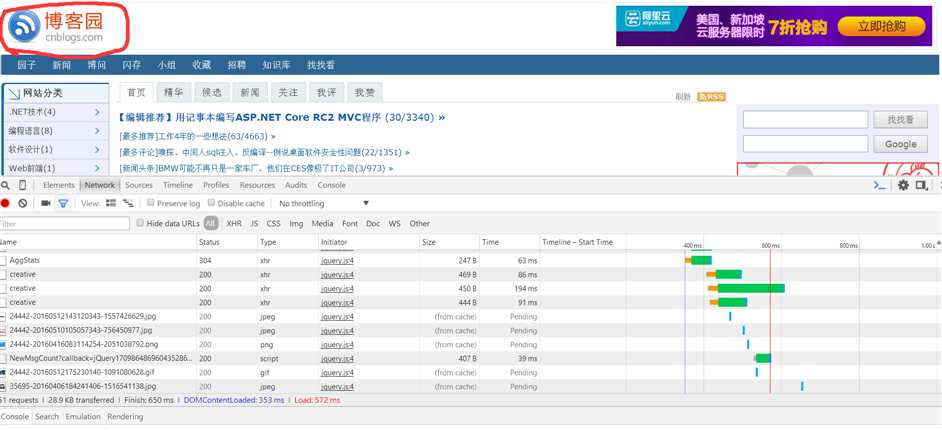Image resolution: width=942 pixels, height=430 pixels.
Task: Expand the .NET技术(4) category arrow
Action: (x=97, y=112)
